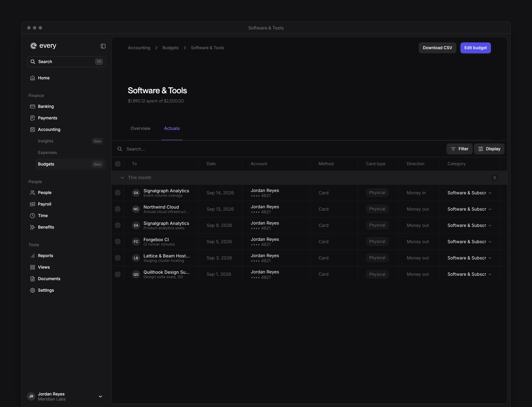This screenshot has width=532, height=407.
Task: Click the SA avatar for Event volume overage
Action: [x=136, y=193]
